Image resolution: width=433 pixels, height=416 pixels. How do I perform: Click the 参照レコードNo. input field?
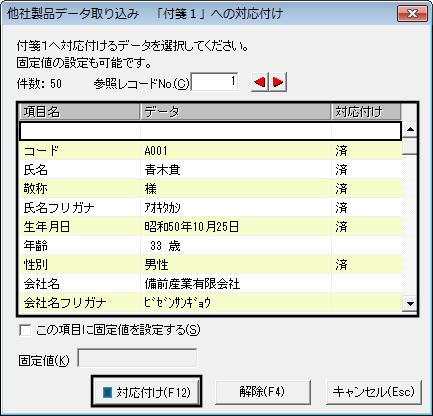[x=214, y=82]
